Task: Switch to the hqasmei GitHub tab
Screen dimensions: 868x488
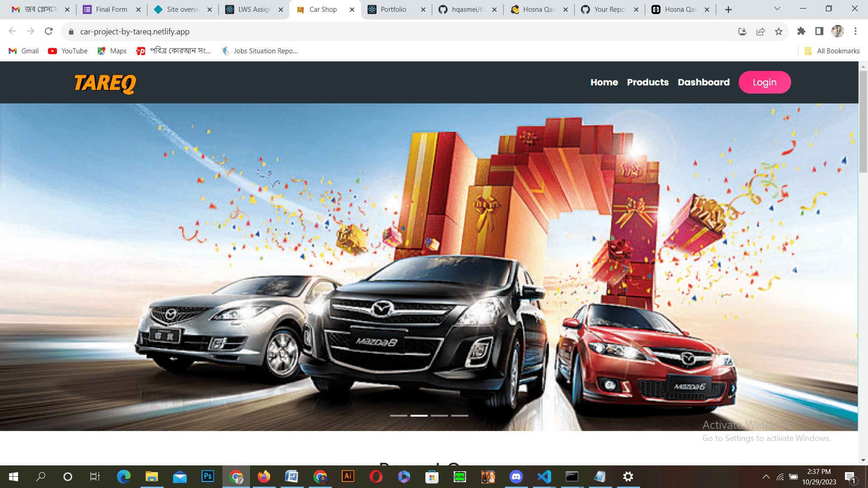Action: [x=467, y=9]
